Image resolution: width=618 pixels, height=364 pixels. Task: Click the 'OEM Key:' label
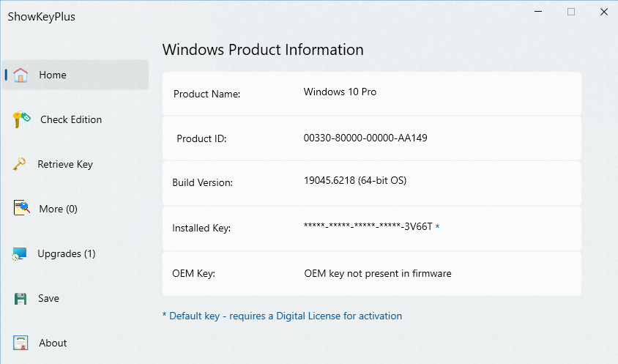tap(193, 273)
